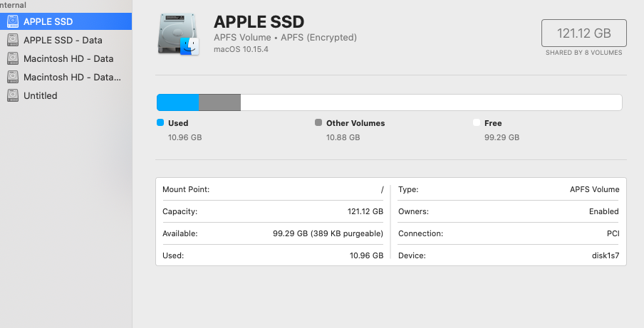Click the mount point value slash
The width and height of the screenshot is (644, 328).
tap(382, 189)
